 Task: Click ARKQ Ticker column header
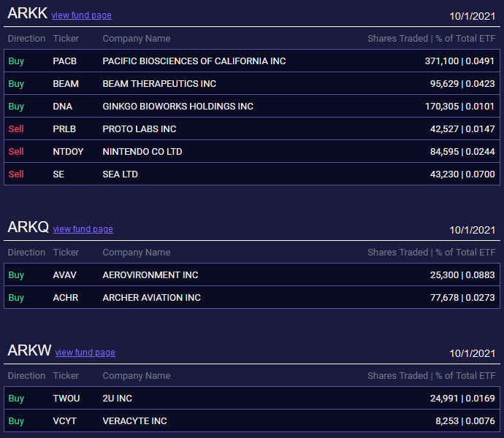coord(66,253)
